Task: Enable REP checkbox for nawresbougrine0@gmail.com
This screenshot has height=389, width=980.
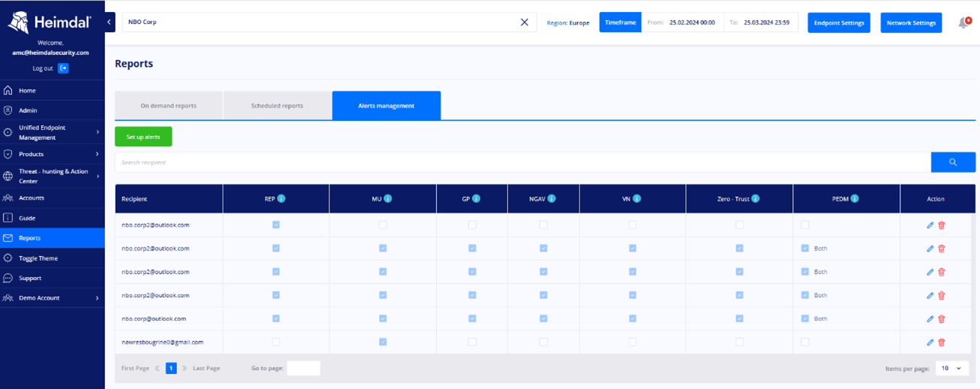Action: point(276,342)
